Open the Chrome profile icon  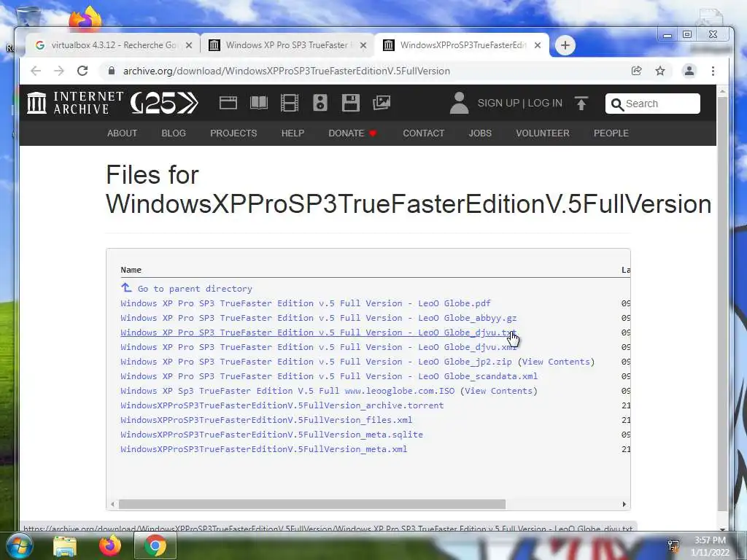coord(689,71)
